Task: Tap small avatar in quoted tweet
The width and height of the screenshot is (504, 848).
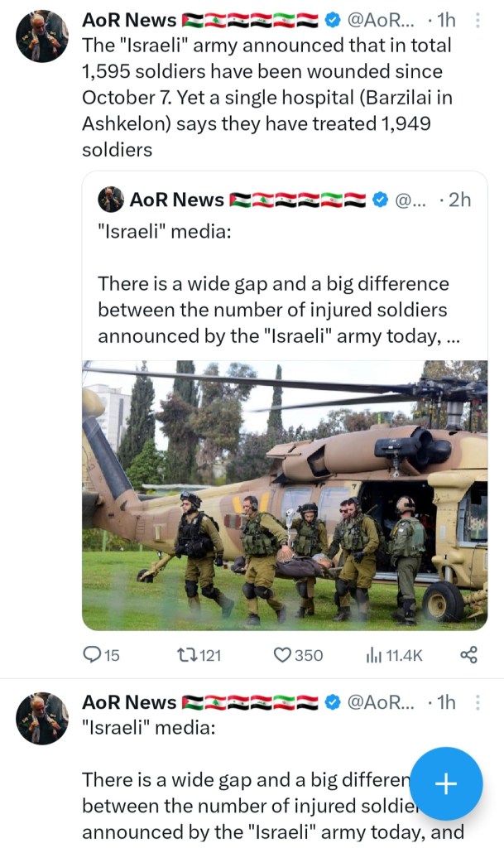Action: pyautogui.click(x=111, y=200)
